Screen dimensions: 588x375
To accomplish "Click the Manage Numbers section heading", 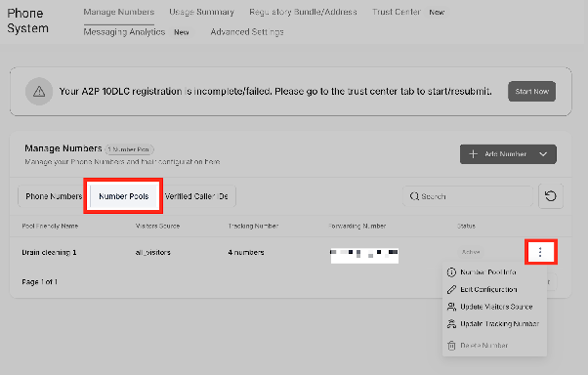I will (63, 148).
